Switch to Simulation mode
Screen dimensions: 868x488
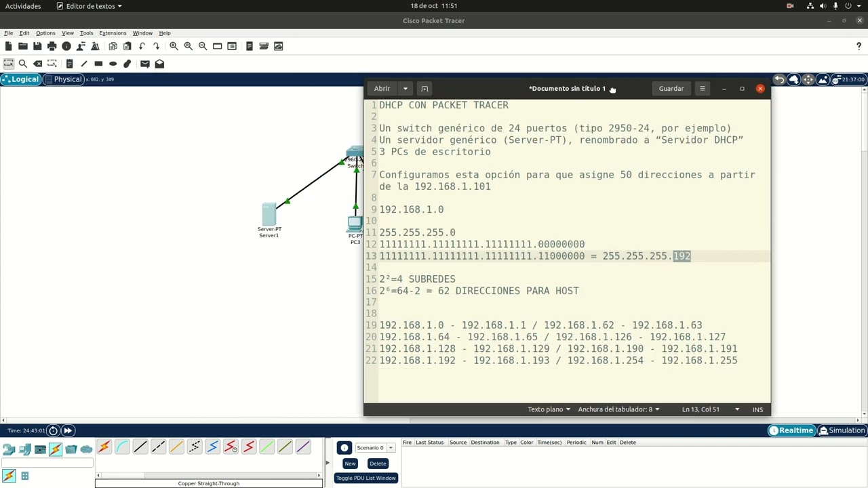(x=842, y=430)
